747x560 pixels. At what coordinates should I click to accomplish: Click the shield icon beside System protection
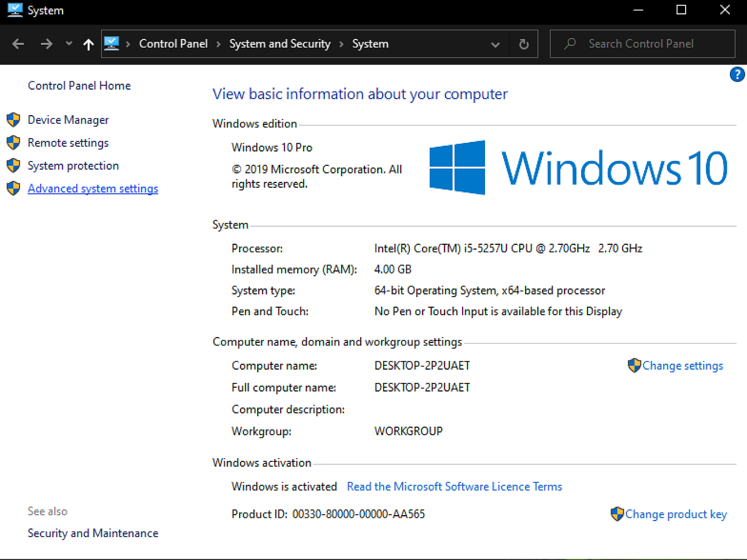pos(13,166)
